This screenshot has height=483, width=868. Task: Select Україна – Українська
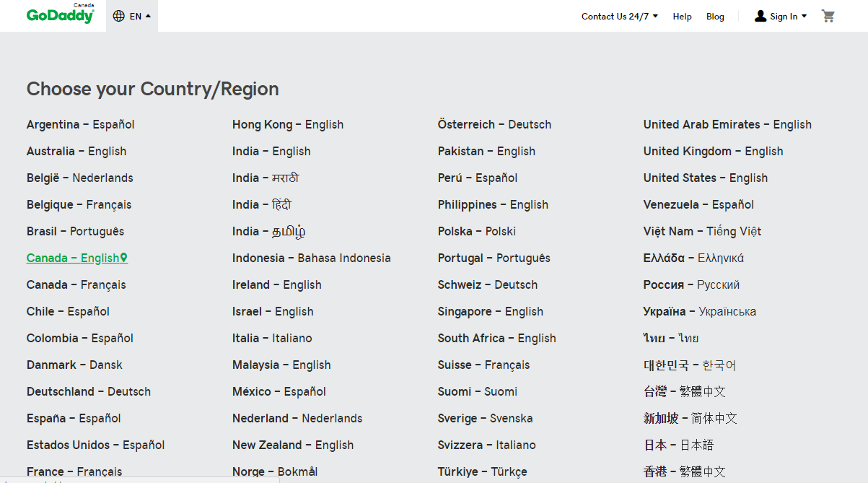[x=700, y=311]
